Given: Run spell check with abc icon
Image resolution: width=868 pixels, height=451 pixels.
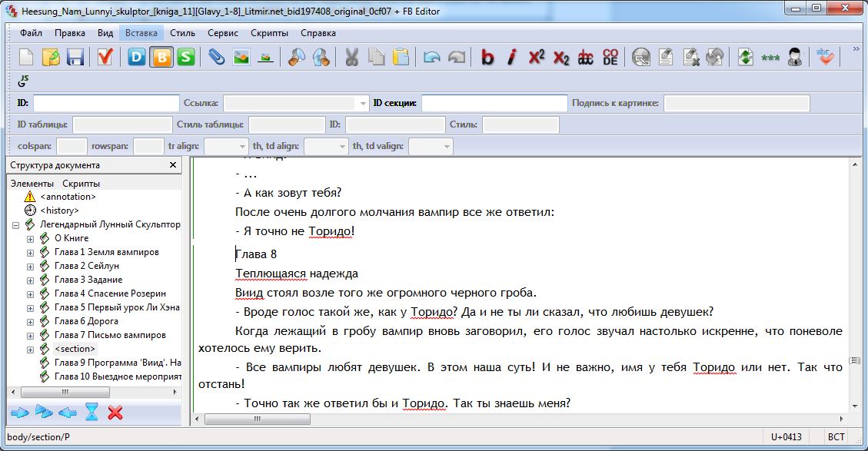Looking at the screenshot, I should [825, 58].
